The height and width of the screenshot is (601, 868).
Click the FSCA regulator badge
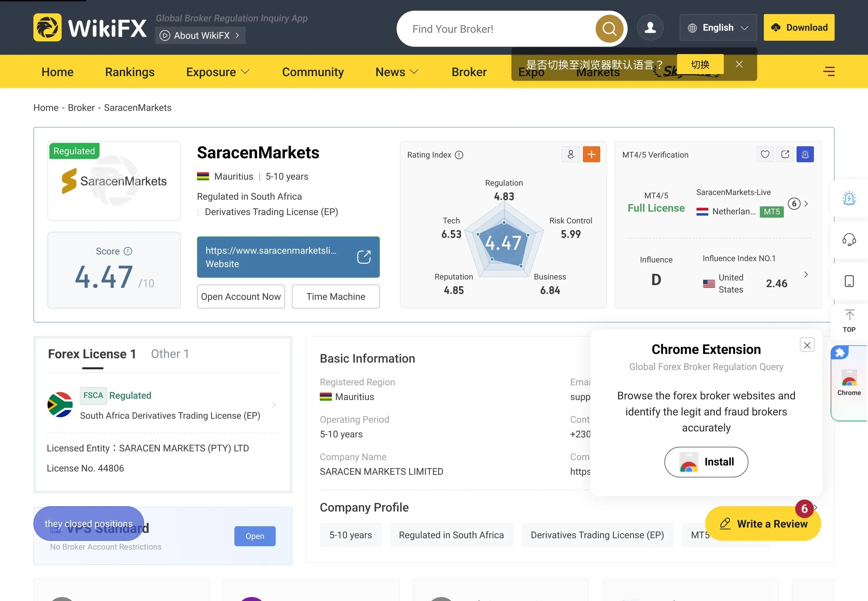[93, 395]
